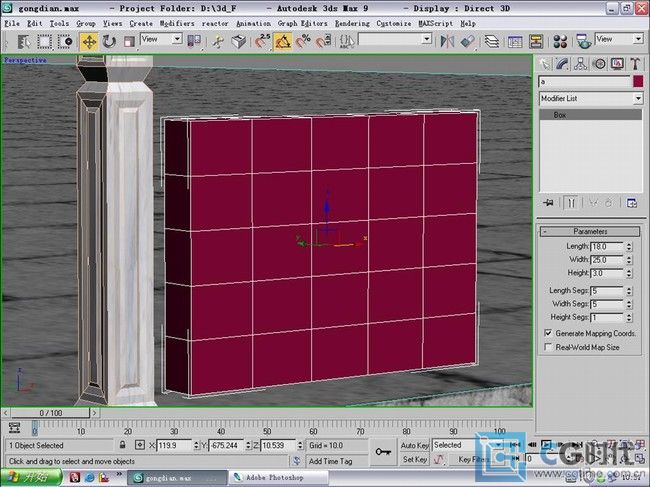Activate the Select and Scale tool
This screenshot has width=650, height=487.
(x=130, y=41)
